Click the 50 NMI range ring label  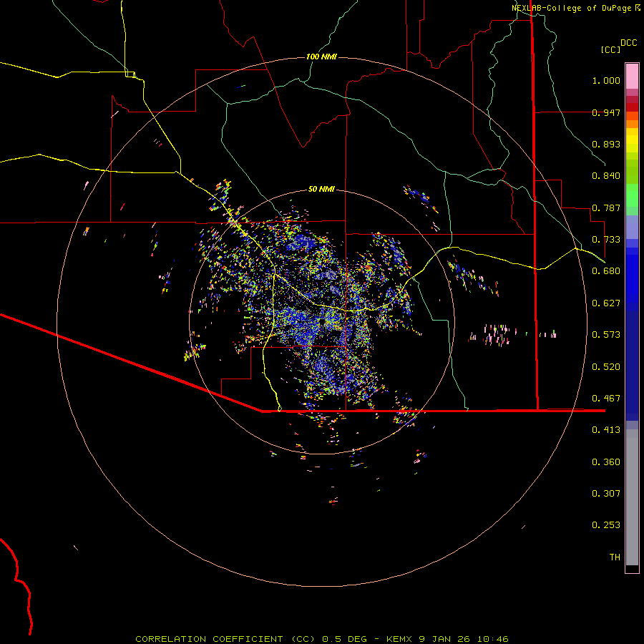[321, 189]
